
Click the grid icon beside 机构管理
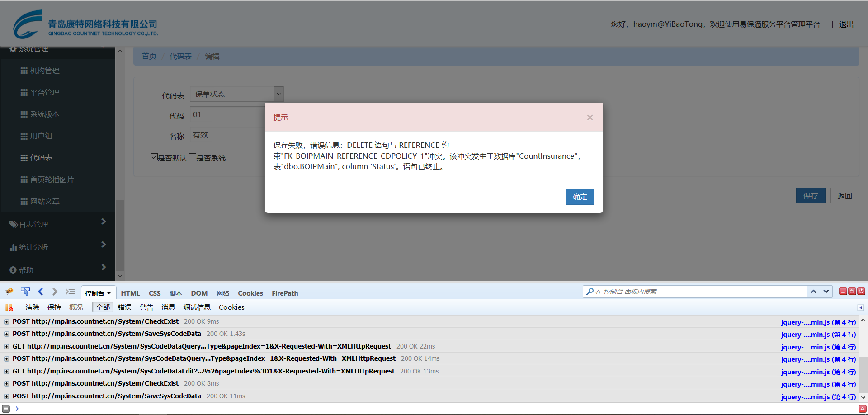pyautogui.click(x=24, y=71)
